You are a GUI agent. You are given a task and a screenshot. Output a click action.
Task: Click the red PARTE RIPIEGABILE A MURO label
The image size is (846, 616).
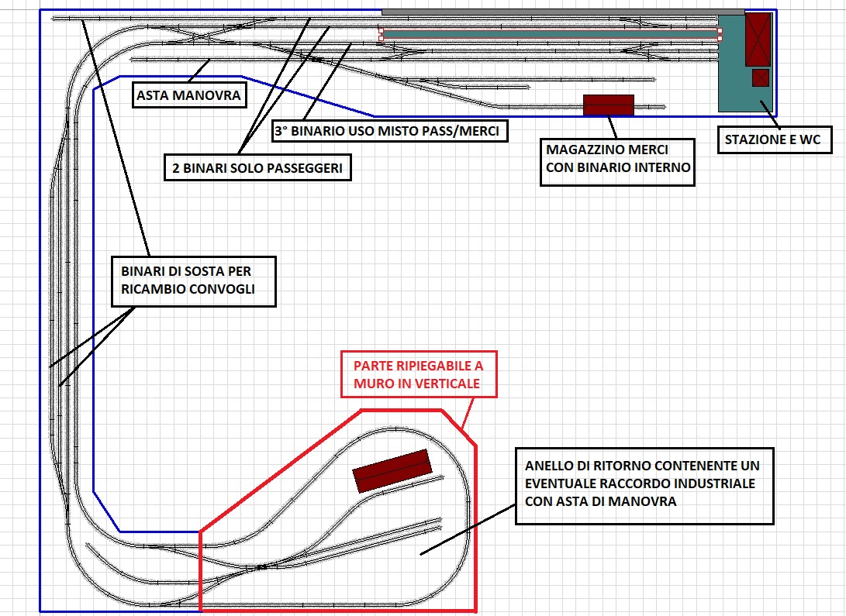tap(418, 373)
